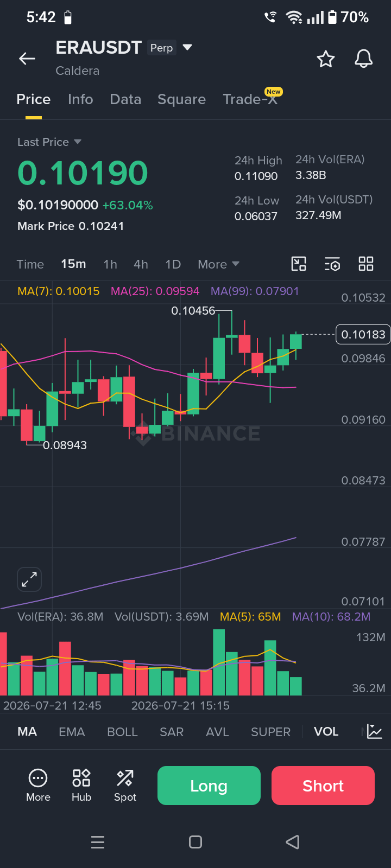Open price alert bell icon
The width and height of the screenshot is (391, 868).
(364, 59)
